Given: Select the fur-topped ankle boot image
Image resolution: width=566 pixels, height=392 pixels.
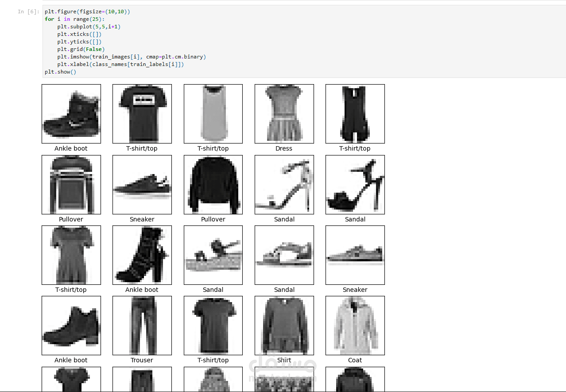Looking at the screenshot, I should [x=71, y=114].
